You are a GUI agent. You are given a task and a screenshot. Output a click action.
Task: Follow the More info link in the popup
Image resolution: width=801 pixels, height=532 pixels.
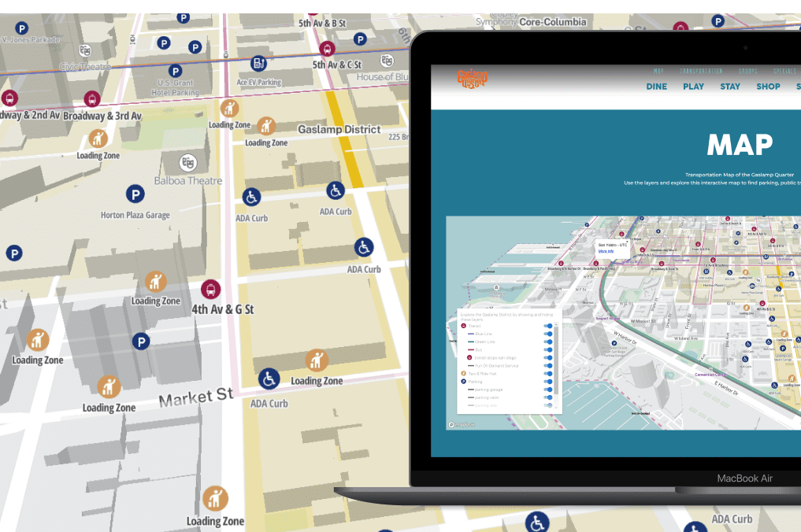606,251
